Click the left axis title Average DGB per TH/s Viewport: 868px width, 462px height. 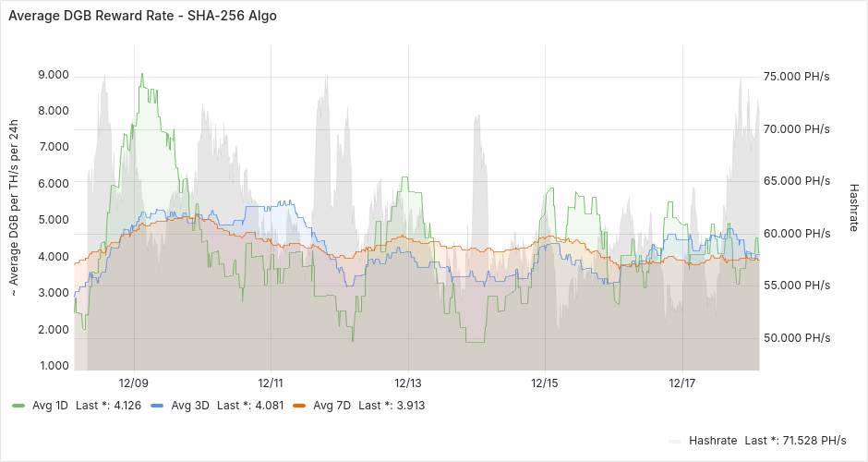click(x=14, y=208)
